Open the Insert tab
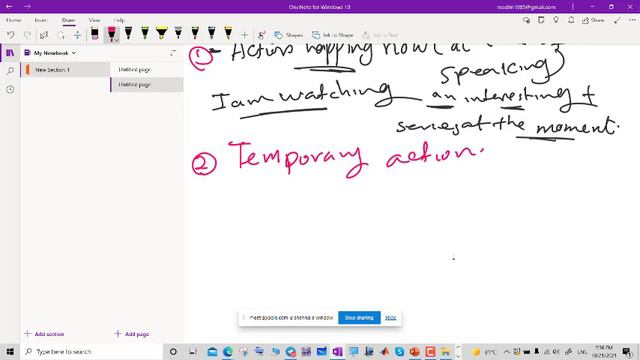The width and height of the screenshot is (640, 360). pyautogui.click(x=41, y=20)
